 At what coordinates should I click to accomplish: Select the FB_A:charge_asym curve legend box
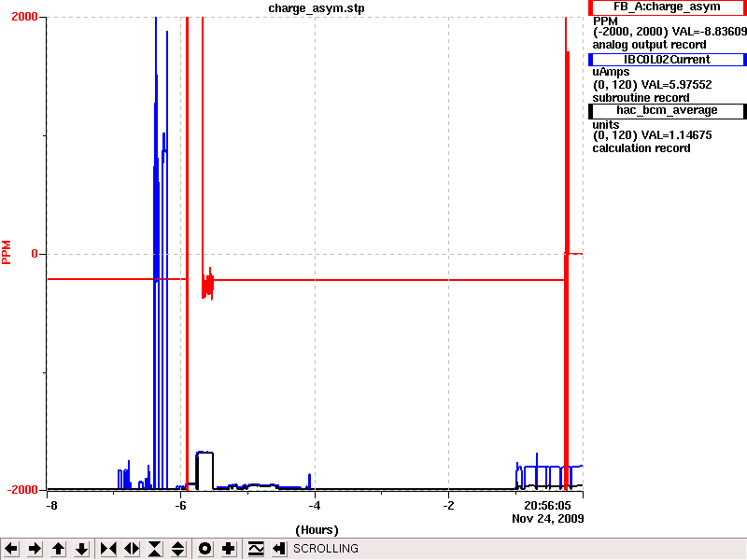668,7
